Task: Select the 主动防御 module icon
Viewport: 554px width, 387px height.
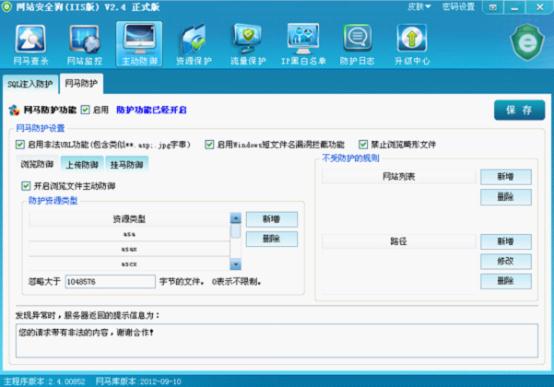Action: click(139, 44)
